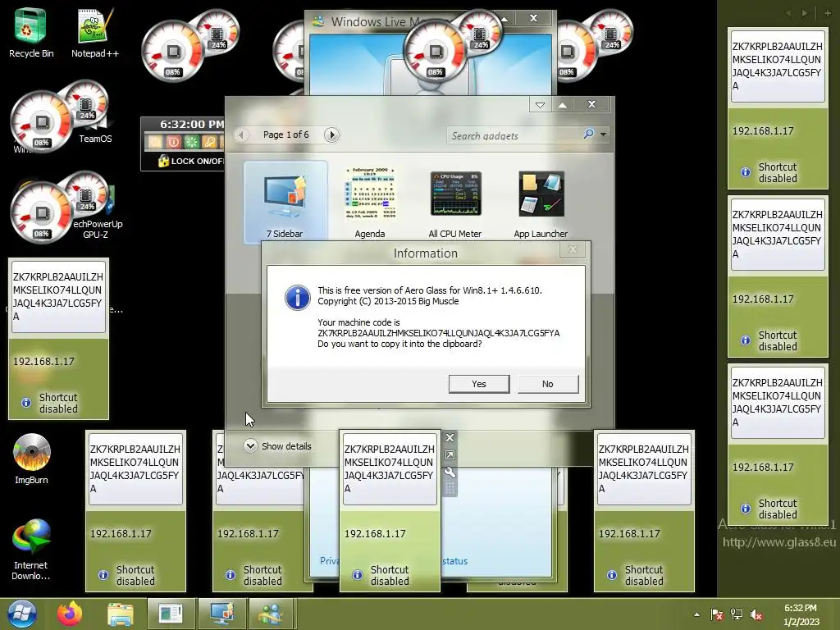Click the status link in Messenger window
This screenshot has width=840, height=630.
pyautogui.click(x=454, y=561)
